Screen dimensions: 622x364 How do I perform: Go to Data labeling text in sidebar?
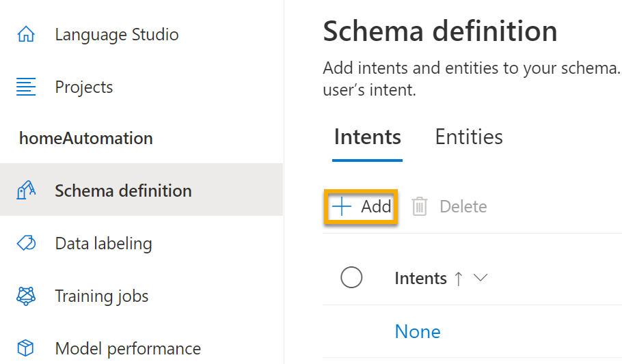(103, 244)
